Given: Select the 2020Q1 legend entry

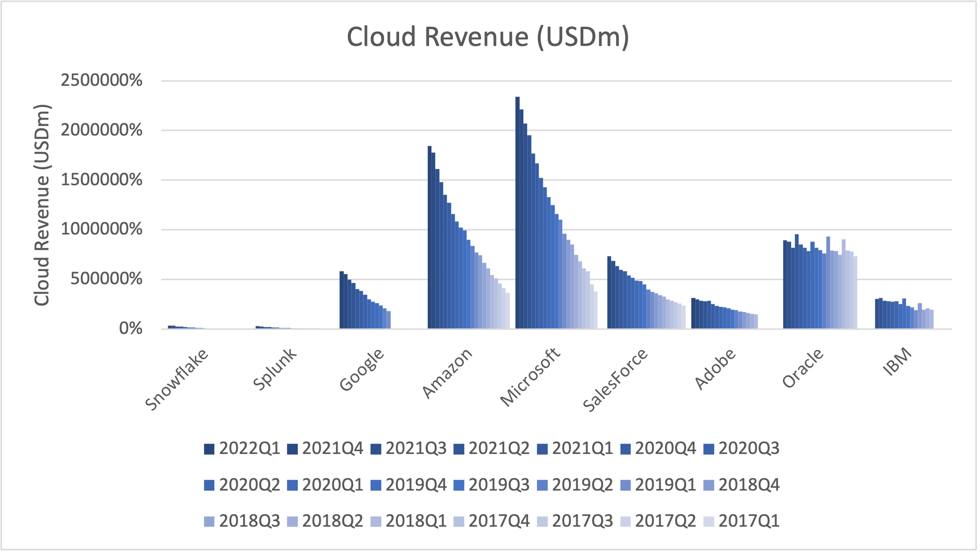Looking at the screenshot, I should coord(325,485).
